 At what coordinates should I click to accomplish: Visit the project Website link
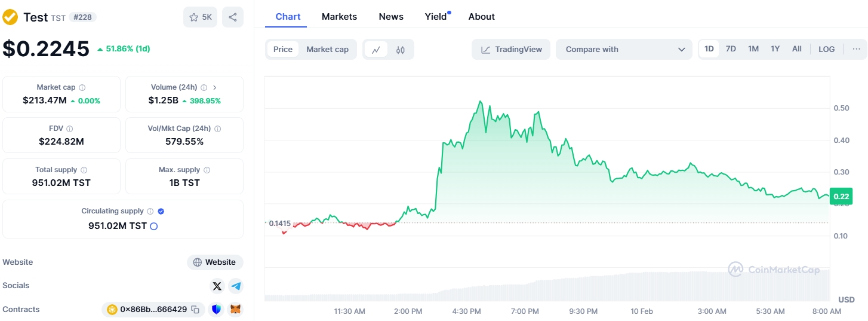(x=215, y=262)
